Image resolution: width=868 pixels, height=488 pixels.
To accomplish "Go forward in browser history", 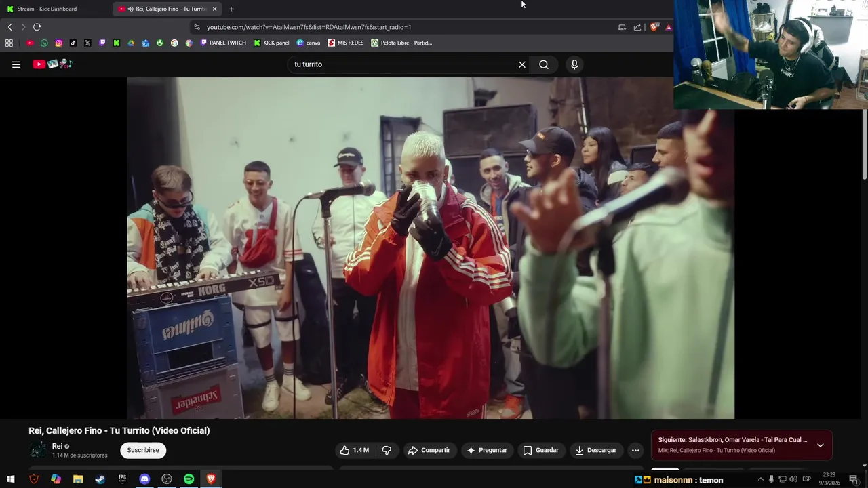I will pyautogui.click(x=23, y=27).
